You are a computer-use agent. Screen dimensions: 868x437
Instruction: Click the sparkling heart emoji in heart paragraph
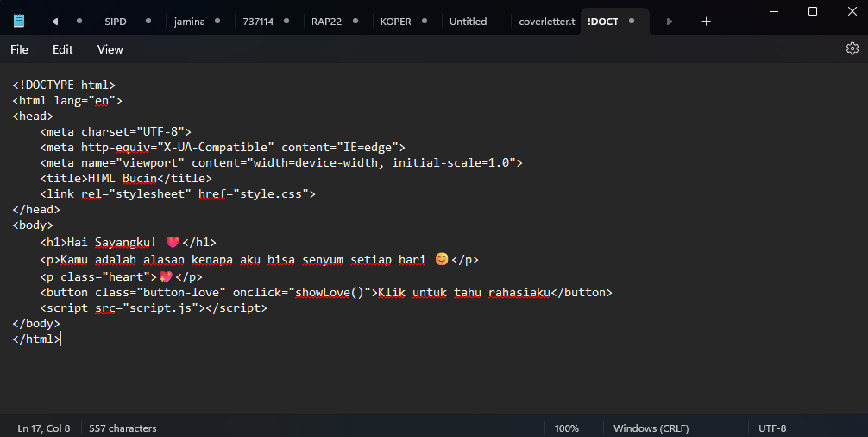166,276
